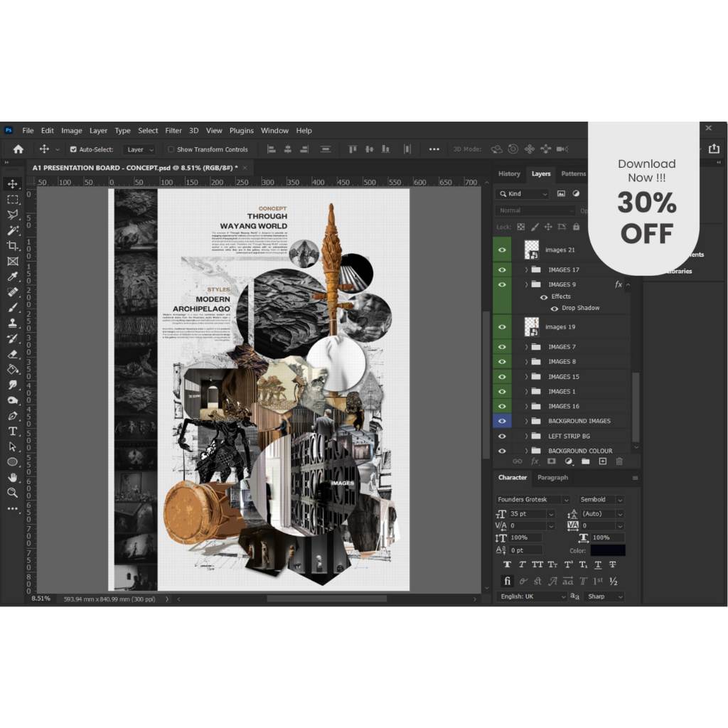Enable Show Transform Controls checkbox
The image size is (728, 728).
[x=171, y=149]
